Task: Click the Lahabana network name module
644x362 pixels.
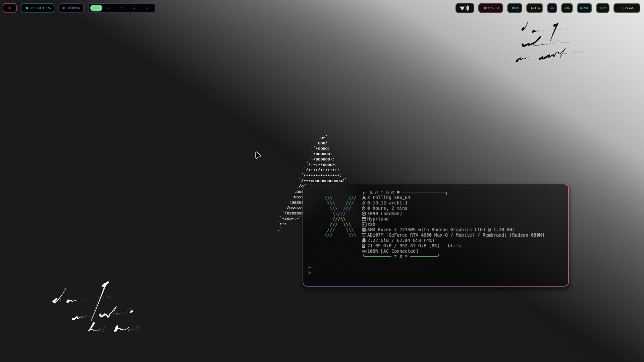Action: point(71,8)
